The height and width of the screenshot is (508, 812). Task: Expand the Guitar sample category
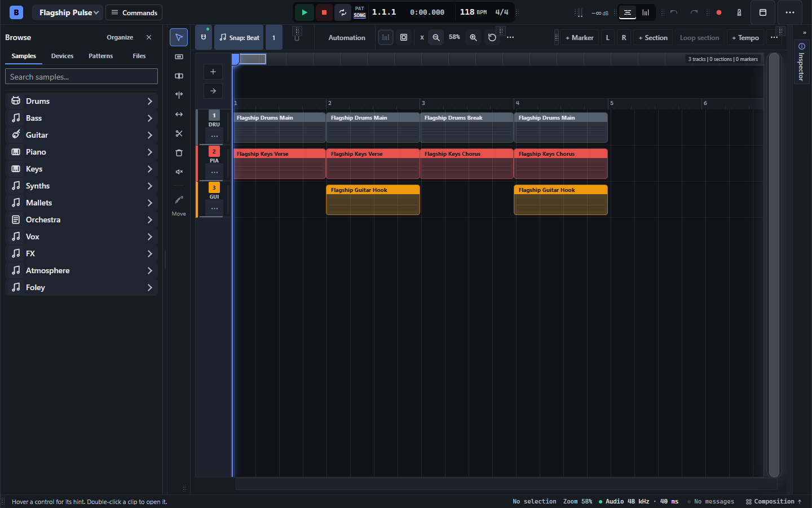(81, 135)
